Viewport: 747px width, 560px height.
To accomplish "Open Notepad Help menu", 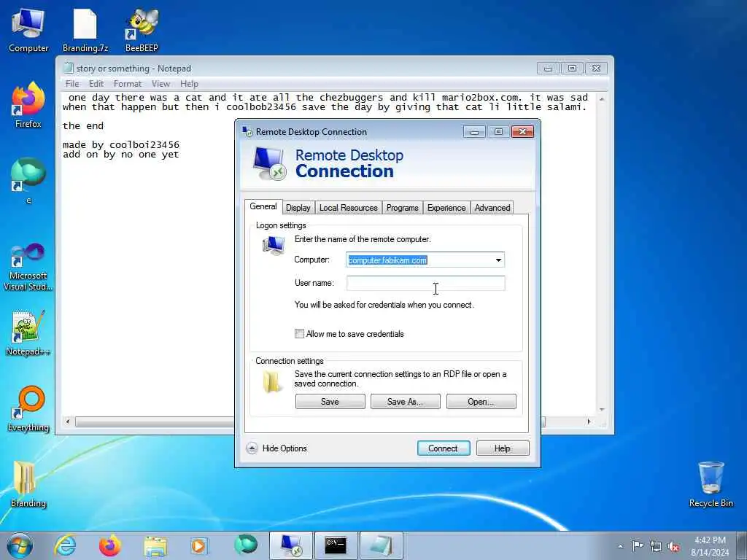I will coord(189,84).
